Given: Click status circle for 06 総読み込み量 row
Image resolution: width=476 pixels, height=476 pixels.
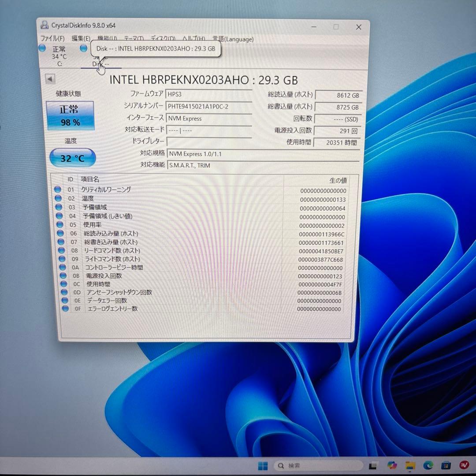Looking at the screenshot, I should tap(60, 233).
